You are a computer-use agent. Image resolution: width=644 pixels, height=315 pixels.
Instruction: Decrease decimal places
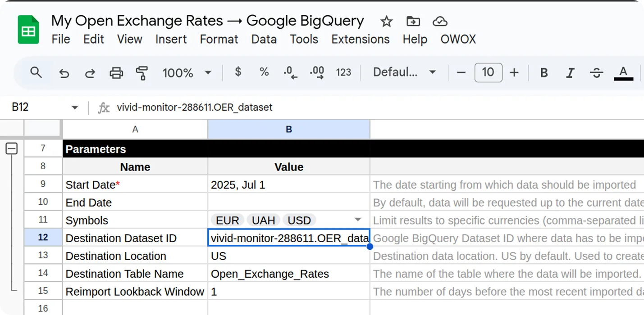click(290, 72)
